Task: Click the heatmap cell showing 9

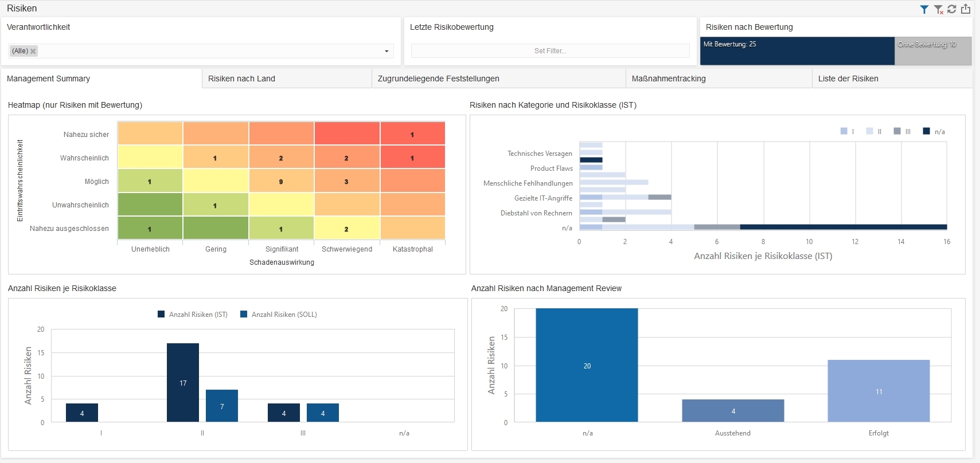Action: point(281,181)
